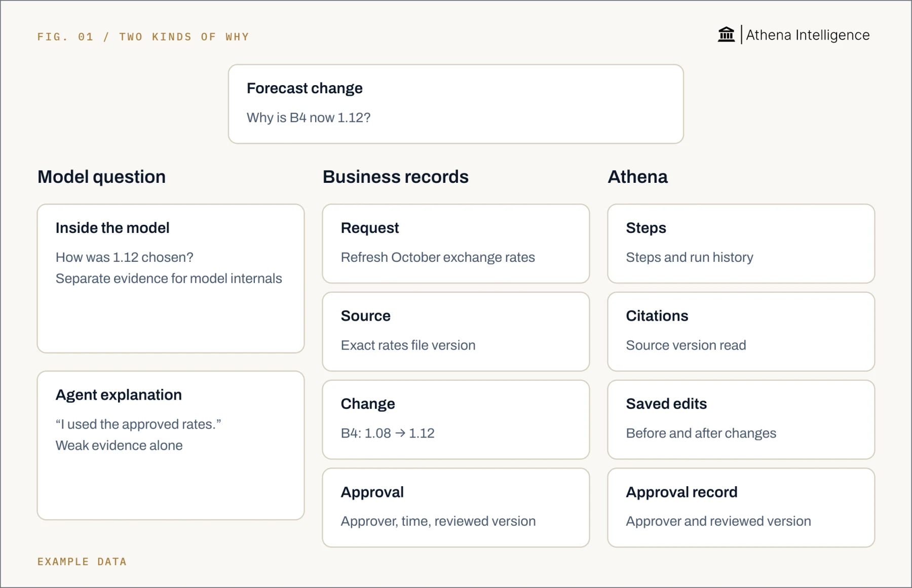Select the 'Approval record' card title
912x588 pixels.
click(681, 492)
